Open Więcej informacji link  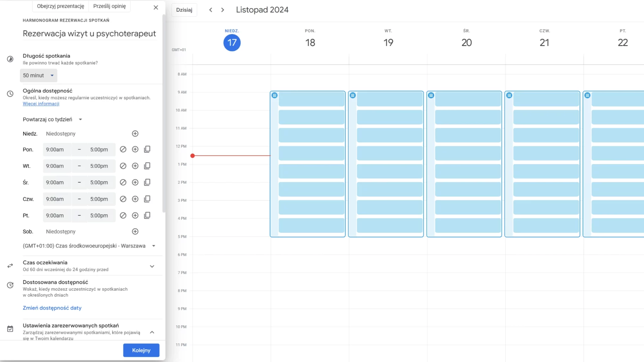pyautogui.click(x=41, y=104)
